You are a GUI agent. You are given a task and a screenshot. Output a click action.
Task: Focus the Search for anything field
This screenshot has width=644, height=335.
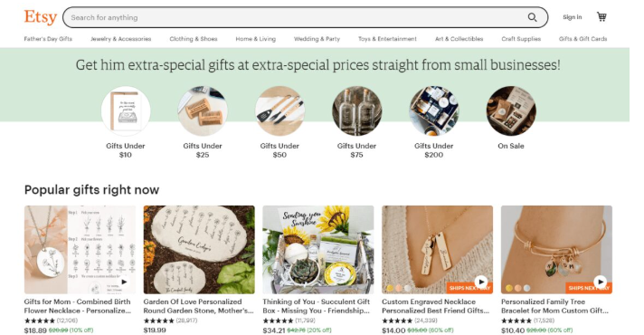pyautogui.click(x=298, y=18)
